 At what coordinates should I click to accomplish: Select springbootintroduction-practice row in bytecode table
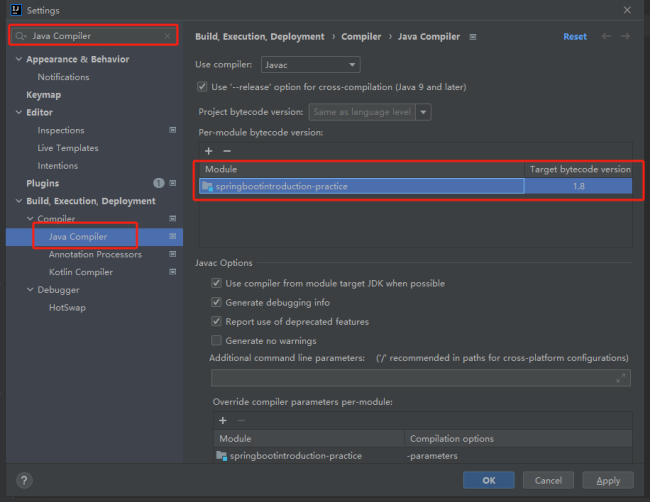[361, 186]
